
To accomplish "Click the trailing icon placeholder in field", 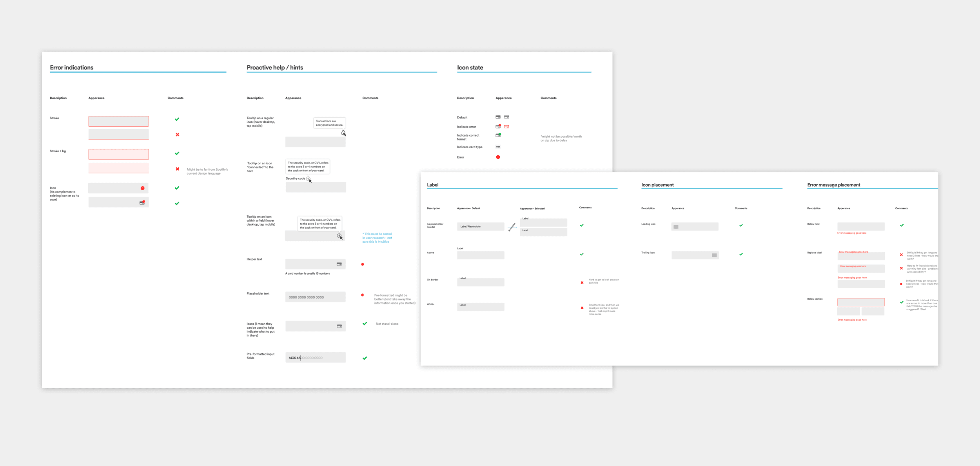I will 714,255.
